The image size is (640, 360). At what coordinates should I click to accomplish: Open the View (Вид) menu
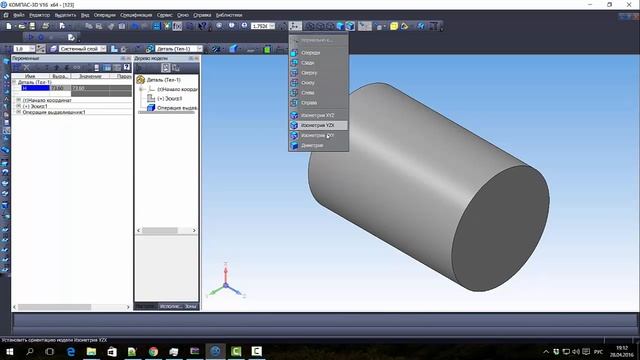[x=85, y=15]
